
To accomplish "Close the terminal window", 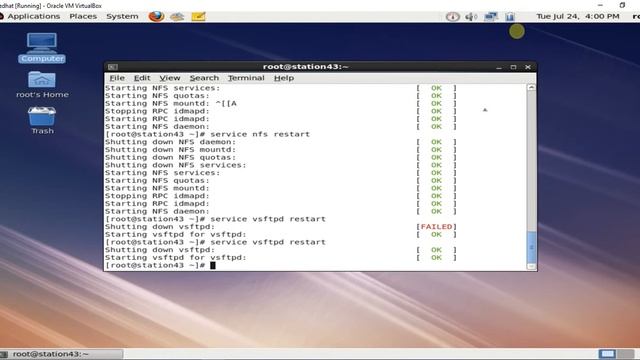I will pos(528,67).
